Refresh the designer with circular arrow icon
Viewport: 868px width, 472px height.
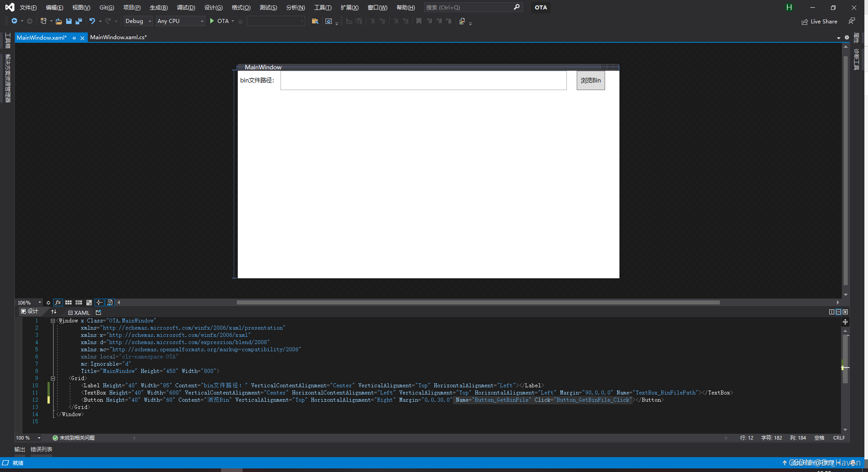48,303
